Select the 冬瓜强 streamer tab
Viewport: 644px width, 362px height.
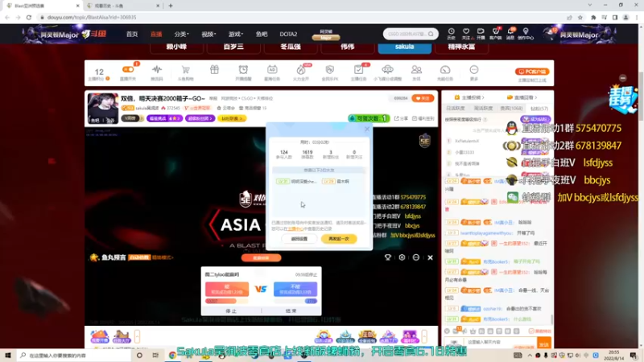(x=291, y=47)
